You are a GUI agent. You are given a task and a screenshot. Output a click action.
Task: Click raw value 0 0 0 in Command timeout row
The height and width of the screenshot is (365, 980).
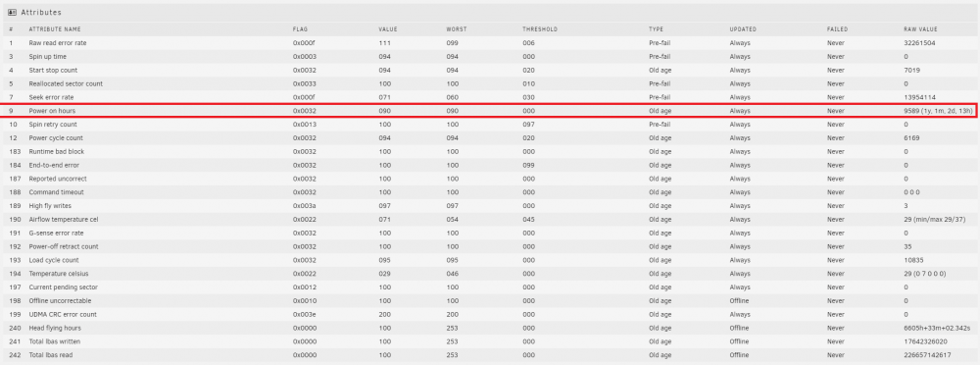click(911, 192)
